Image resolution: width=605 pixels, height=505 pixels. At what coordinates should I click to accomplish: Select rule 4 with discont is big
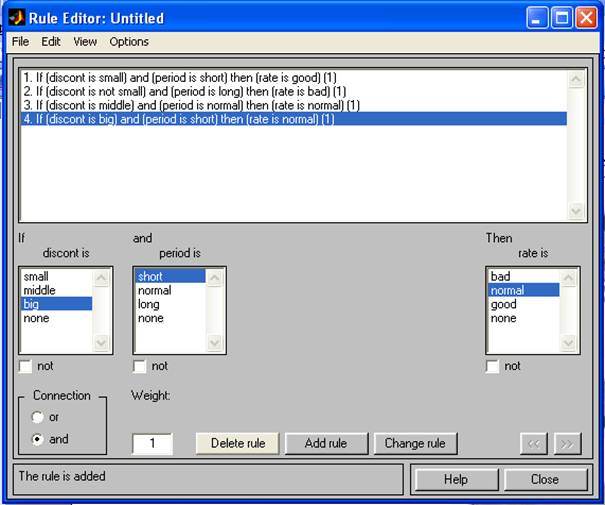click(294, 119)
